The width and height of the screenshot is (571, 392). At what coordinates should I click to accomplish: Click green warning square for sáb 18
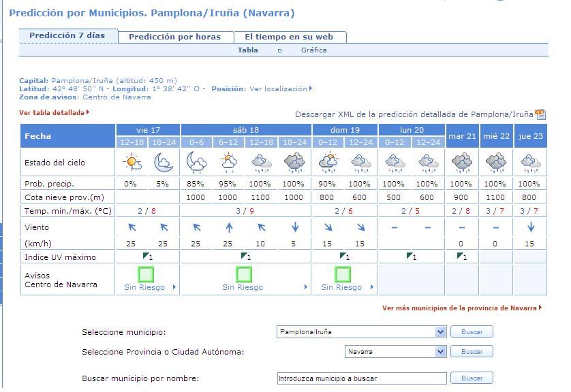(x=244, y=274)
